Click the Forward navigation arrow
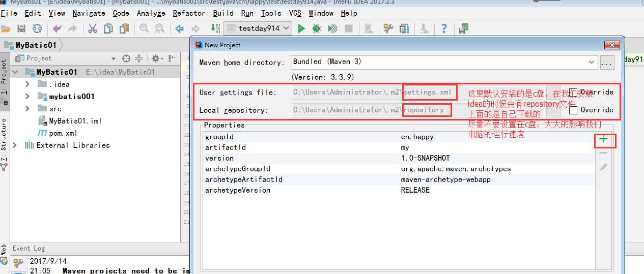Image resolution: width=644 pixels, height=274 pixels. pos(194,28)
